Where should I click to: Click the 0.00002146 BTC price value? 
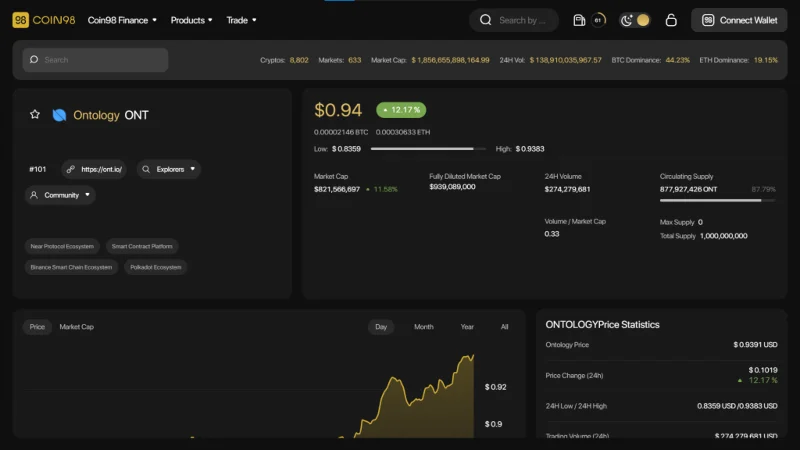click(341, 132)
